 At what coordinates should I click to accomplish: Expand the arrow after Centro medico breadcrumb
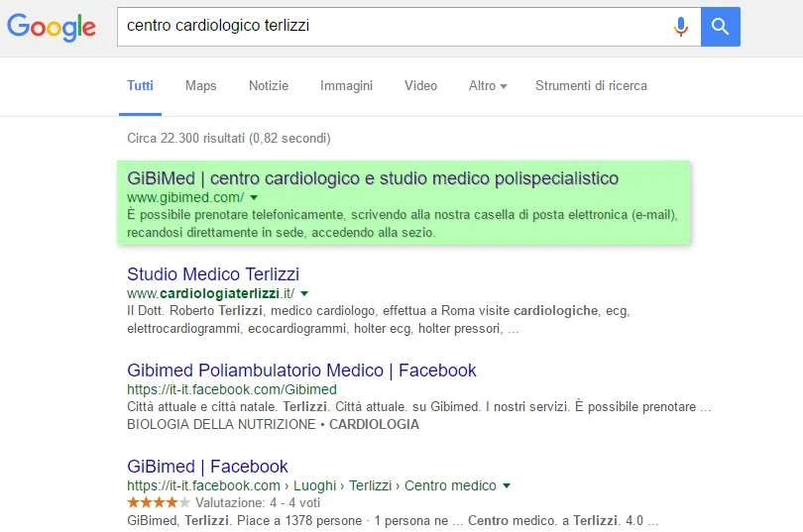pos(507,485)
